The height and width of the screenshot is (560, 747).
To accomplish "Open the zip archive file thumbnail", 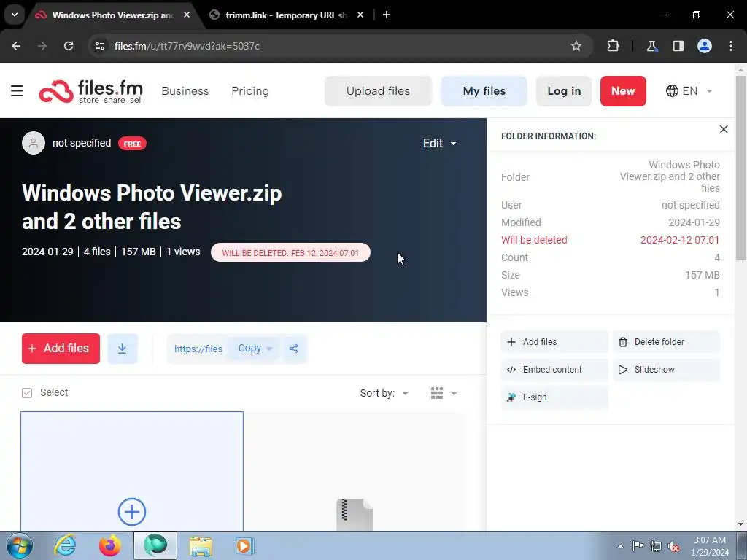I will [355, 514].
